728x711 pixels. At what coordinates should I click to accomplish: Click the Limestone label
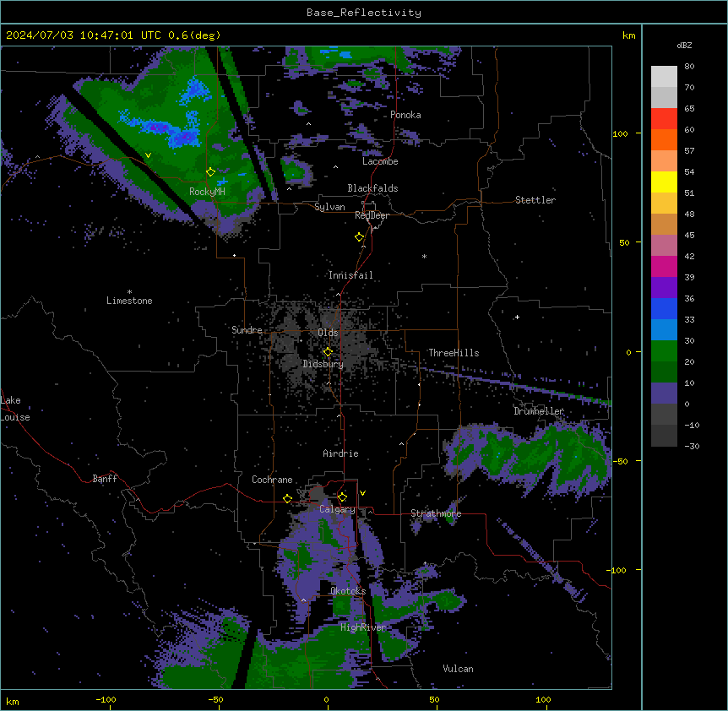point(129,301)
